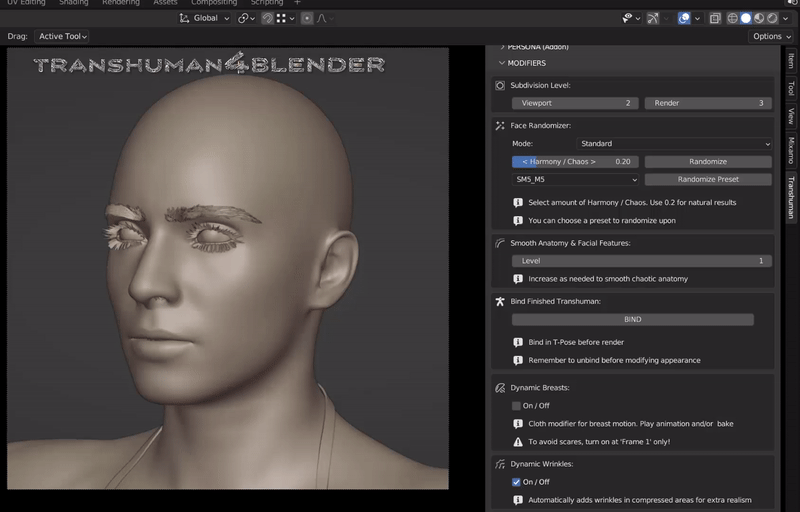Image resolution: width=800 pixels, height=512 pixels.
Task: Open the Global transform orientation dropdown
Action: pyautogui.click(x=205, y=18)
